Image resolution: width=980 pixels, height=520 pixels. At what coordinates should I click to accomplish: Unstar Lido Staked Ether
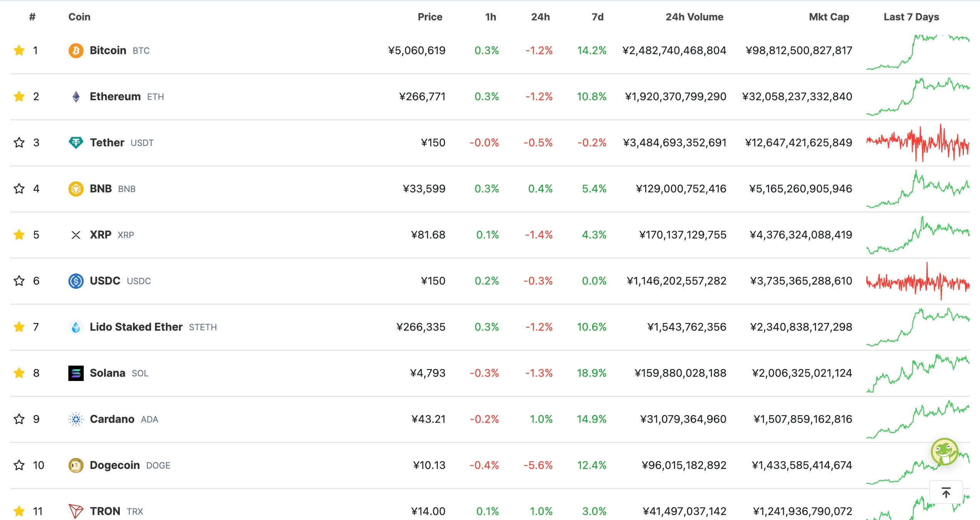click(x=19, y=327)
